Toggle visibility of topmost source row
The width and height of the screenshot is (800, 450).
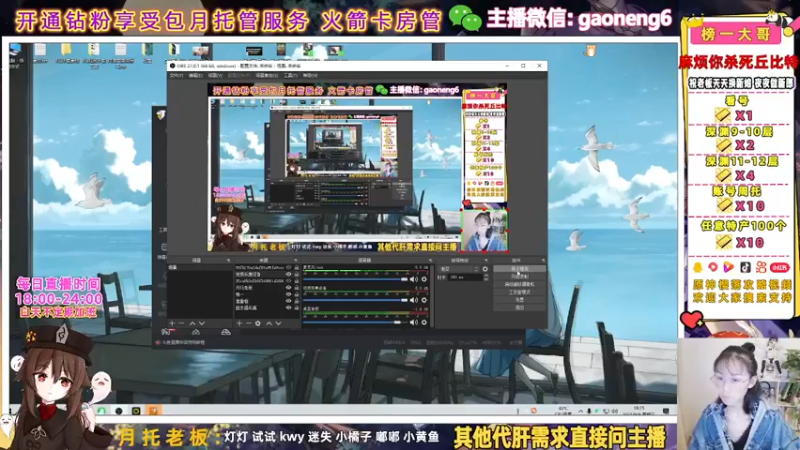point(289,267)
